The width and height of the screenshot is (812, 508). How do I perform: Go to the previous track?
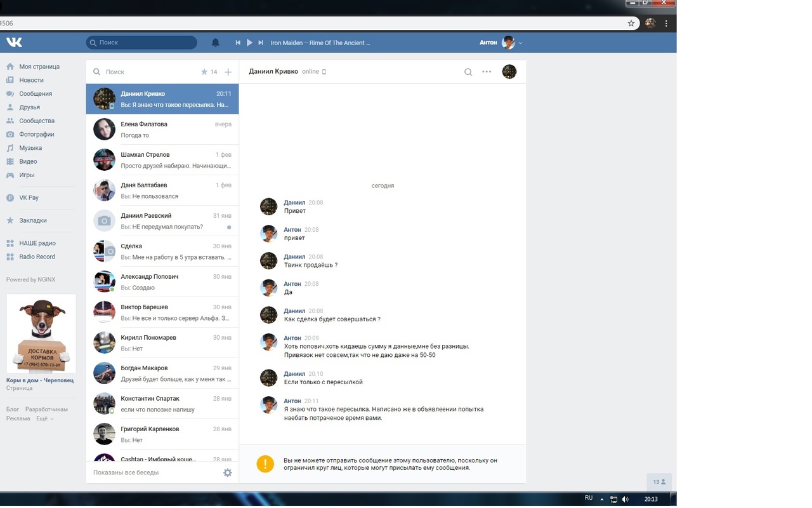[x=238, y=43]
